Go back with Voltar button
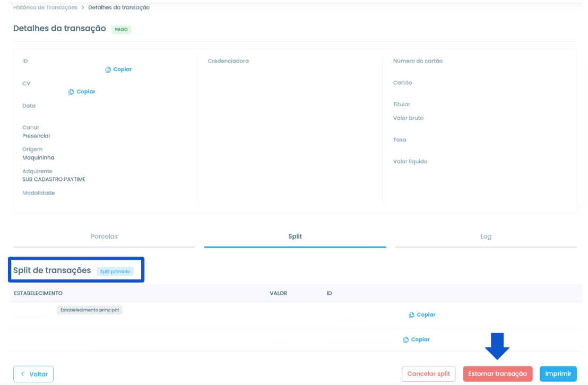Viewport: 588px width, 385px height. [33, 374]
